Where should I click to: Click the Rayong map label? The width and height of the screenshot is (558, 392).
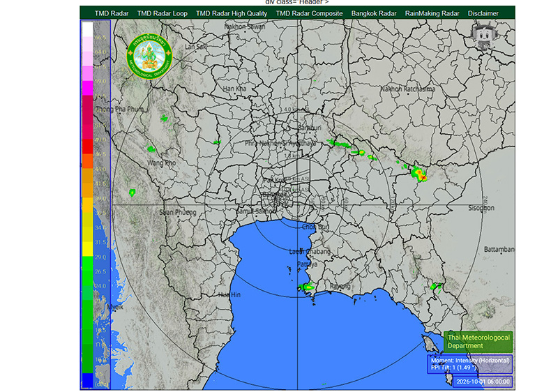click(340, 287)
